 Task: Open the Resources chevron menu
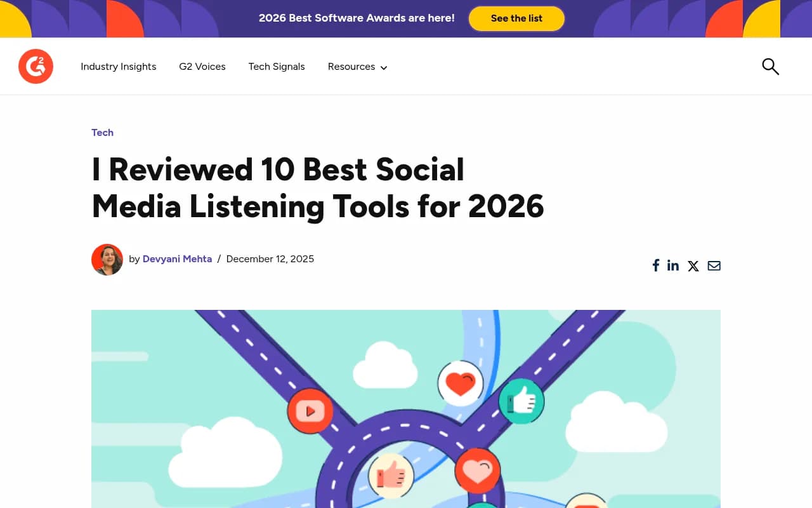[x=383, y=67]
